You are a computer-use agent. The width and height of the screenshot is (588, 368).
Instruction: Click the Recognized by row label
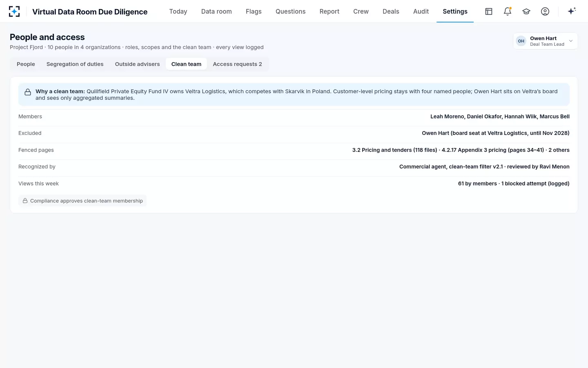point(37,167)
